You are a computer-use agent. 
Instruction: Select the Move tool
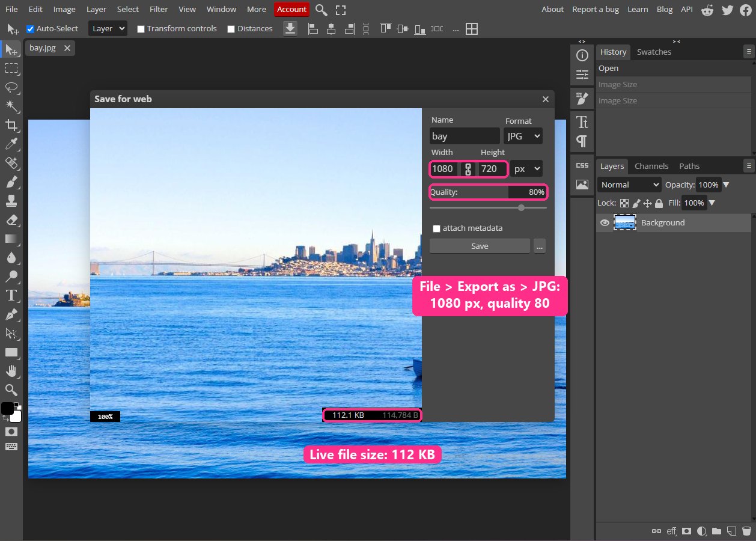tap(11, 50)
